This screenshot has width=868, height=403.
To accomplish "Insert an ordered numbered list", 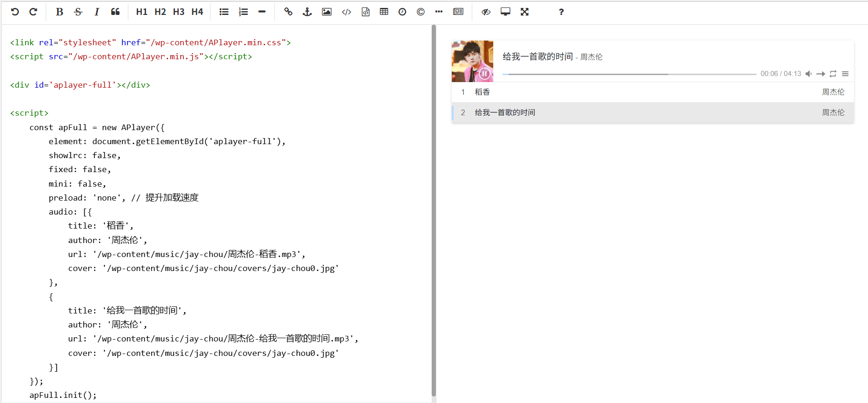I will click(243, 12).
